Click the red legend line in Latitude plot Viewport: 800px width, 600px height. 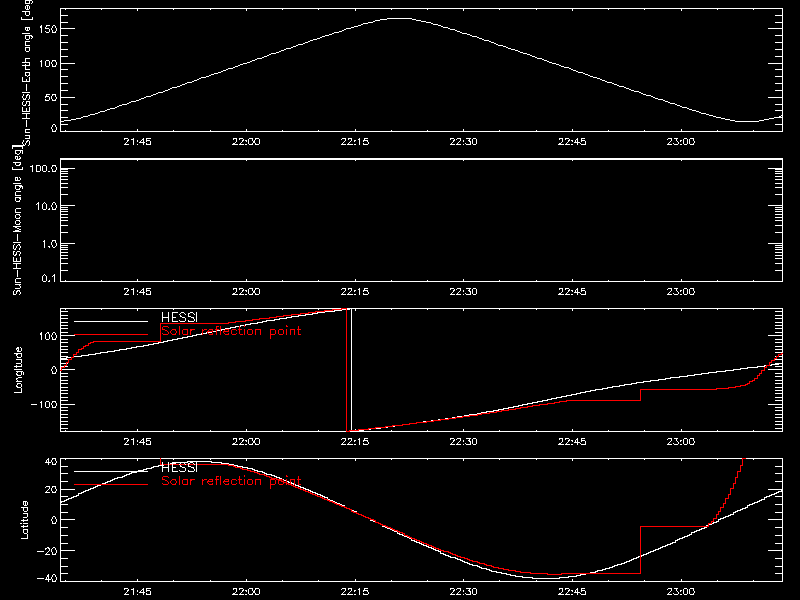111,485
